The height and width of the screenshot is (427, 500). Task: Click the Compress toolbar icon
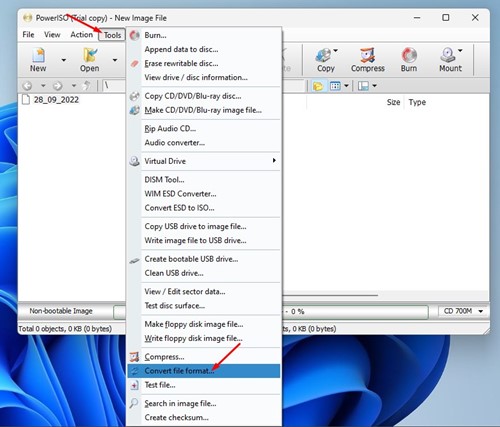367,55
